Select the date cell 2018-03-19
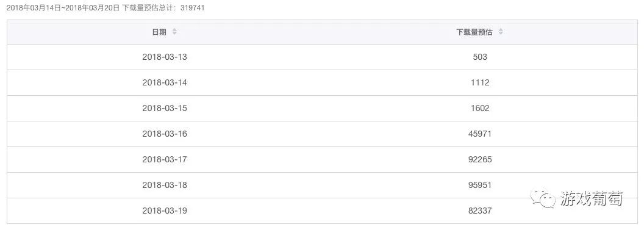The height and width of the screenshot is (227, 644). click(x=164, y=211)
